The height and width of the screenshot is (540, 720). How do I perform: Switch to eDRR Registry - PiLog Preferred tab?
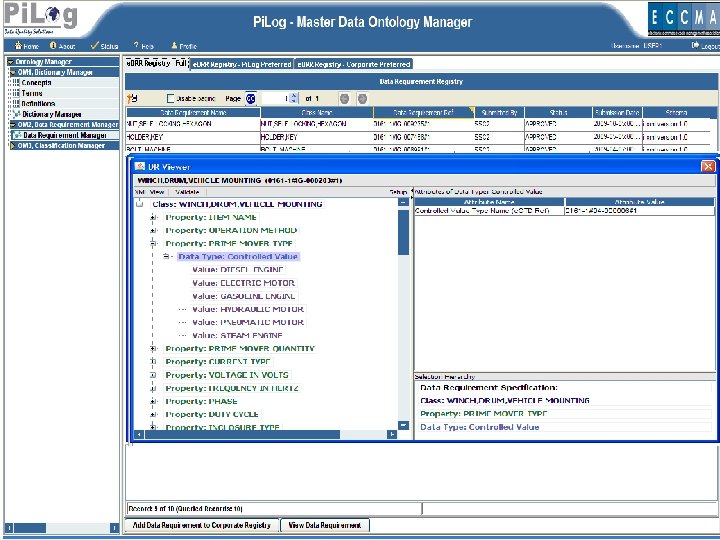click(x=242, y=64)
